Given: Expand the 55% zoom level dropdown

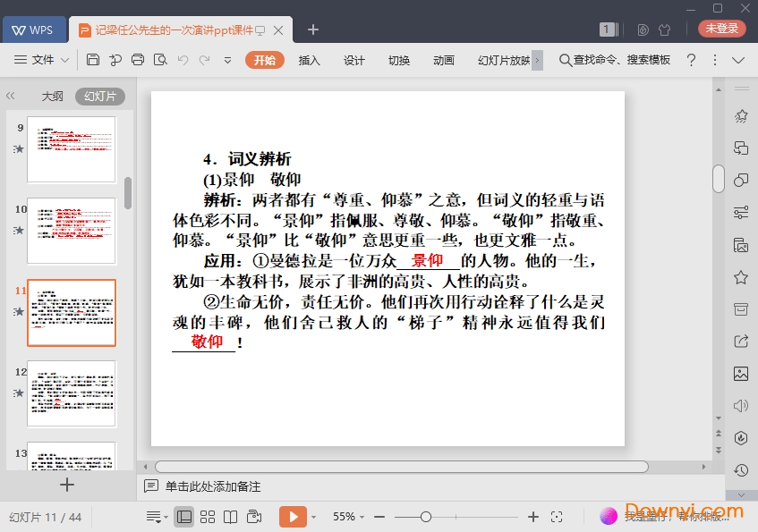Looking at the screenshot, I should pyautogui.click(x=350, y=517).
